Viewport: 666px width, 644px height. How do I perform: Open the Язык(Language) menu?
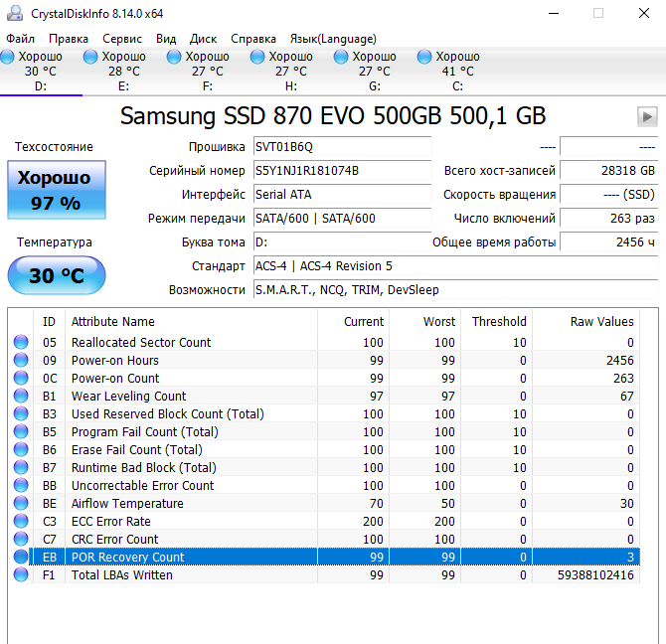coord(333,39)
